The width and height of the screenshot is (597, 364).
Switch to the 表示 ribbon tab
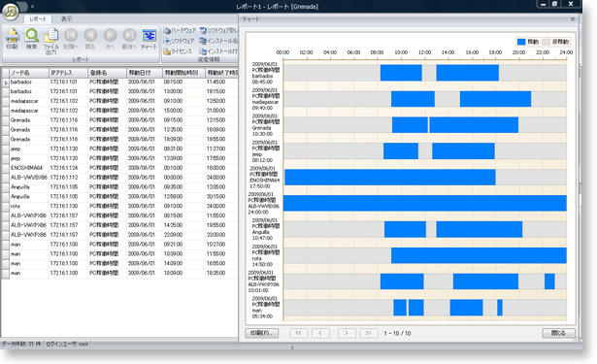[67, 18]
